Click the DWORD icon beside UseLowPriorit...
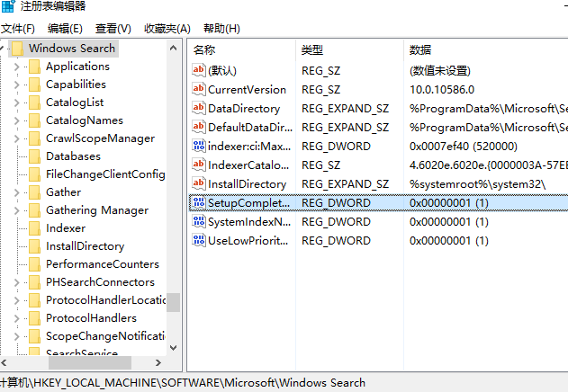This screenshot has height=392, width=568. pos(199,240)
